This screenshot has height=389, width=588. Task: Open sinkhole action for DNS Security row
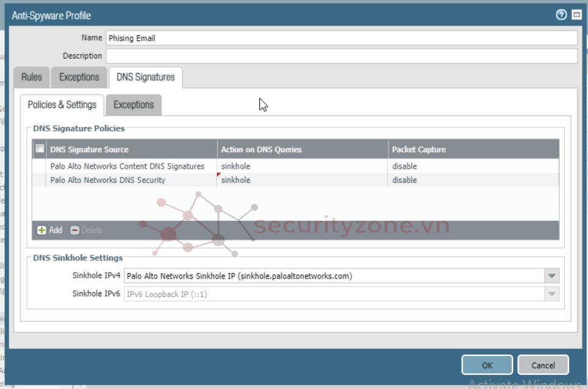coord(235,180)
